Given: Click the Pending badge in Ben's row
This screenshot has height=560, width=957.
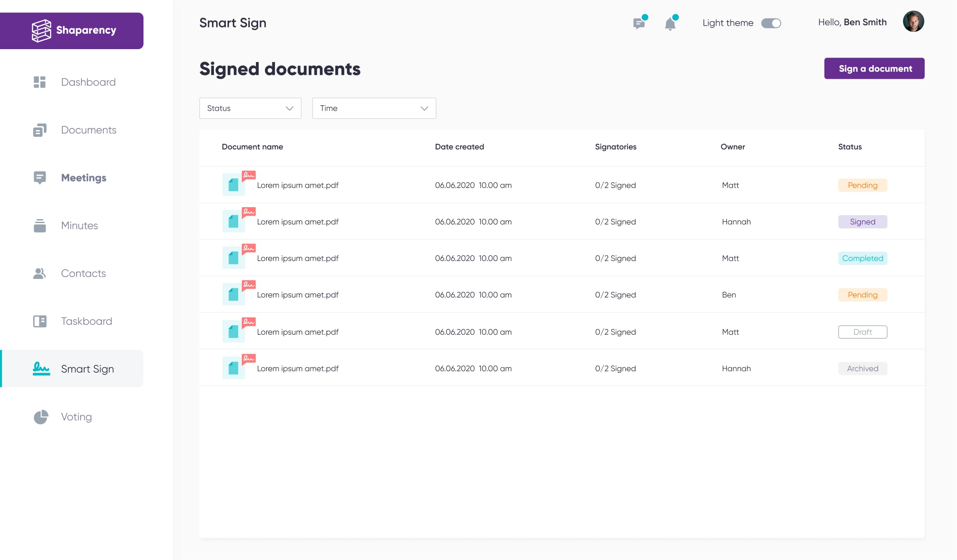Looking at the screenshot, I should pyautogui.click(x=862, y=295).
